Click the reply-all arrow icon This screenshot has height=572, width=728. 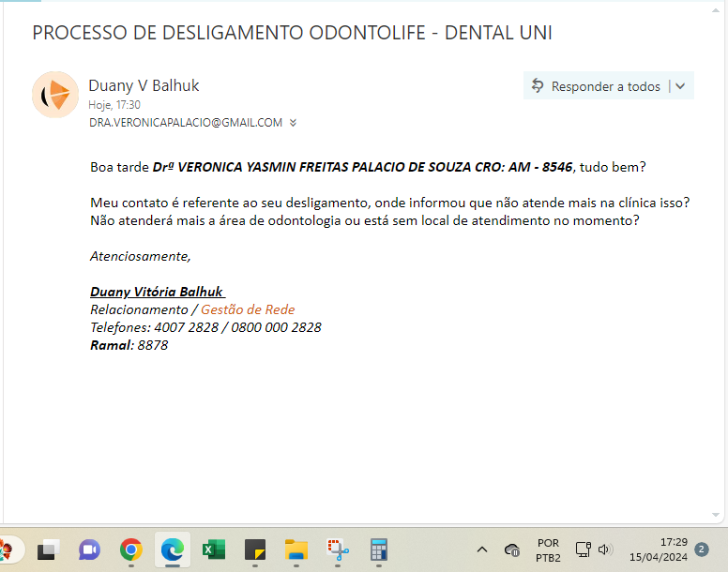[x=538, y=85]
